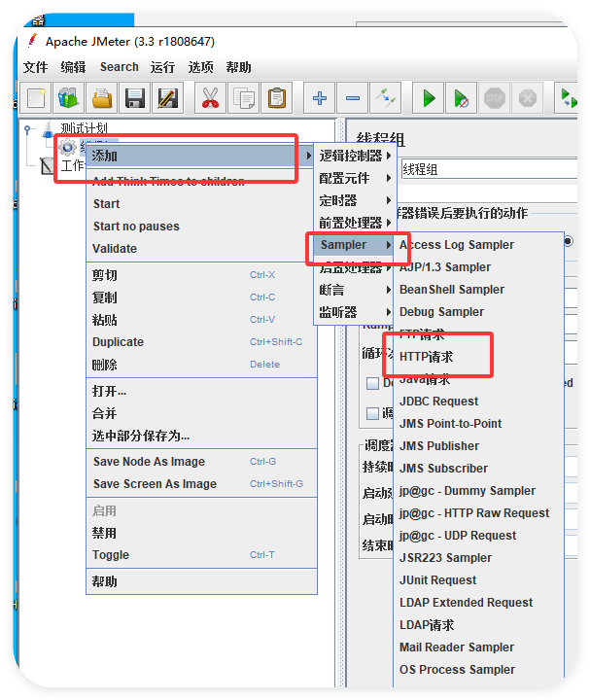Choose BeanShell Sampler

point(479,290)
